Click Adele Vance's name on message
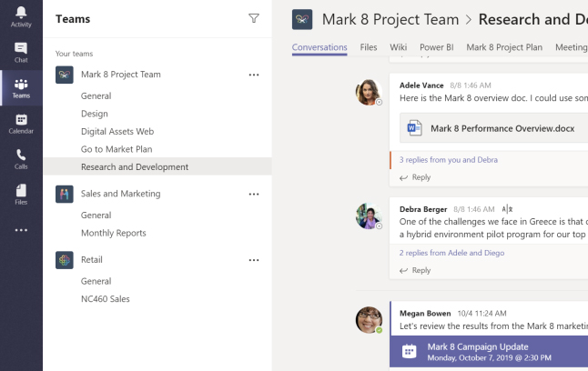 (x=421, y=85)
